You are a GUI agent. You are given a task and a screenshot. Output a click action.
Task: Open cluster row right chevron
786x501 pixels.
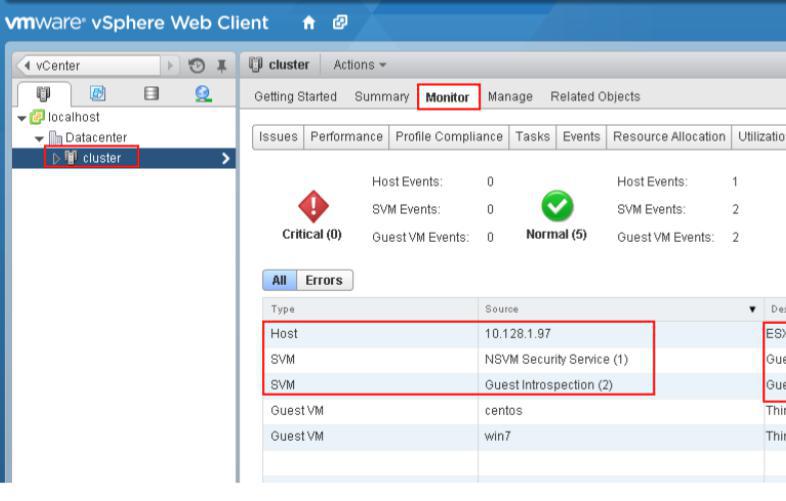point(226,158)
